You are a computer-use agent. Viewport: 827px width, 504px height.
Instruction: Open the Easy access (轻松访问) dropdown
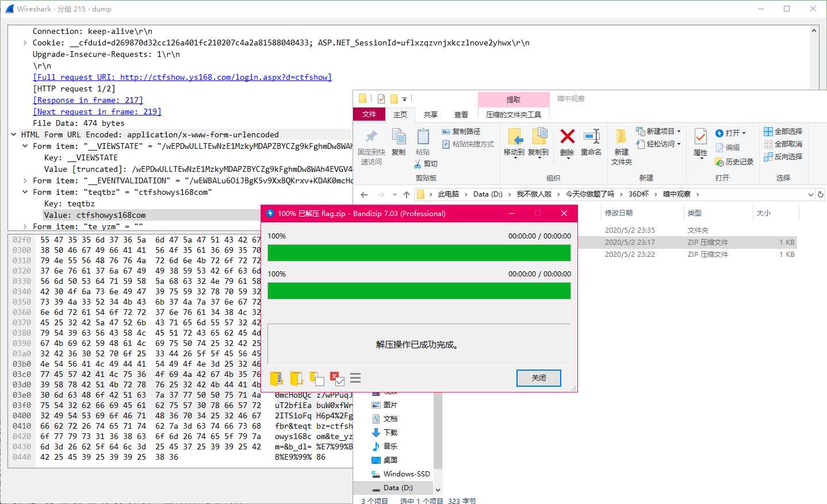(658, 144)
